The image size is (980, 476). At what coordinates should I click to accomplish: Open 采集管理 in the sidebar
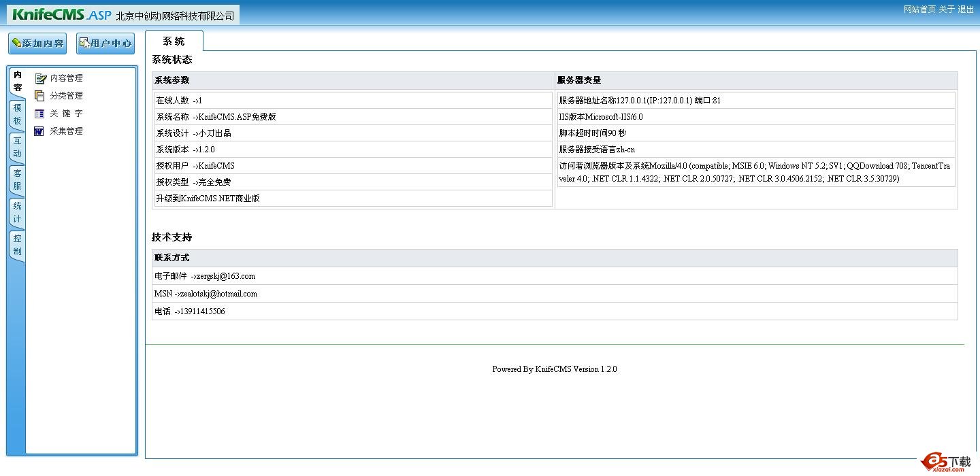[67, 131]
